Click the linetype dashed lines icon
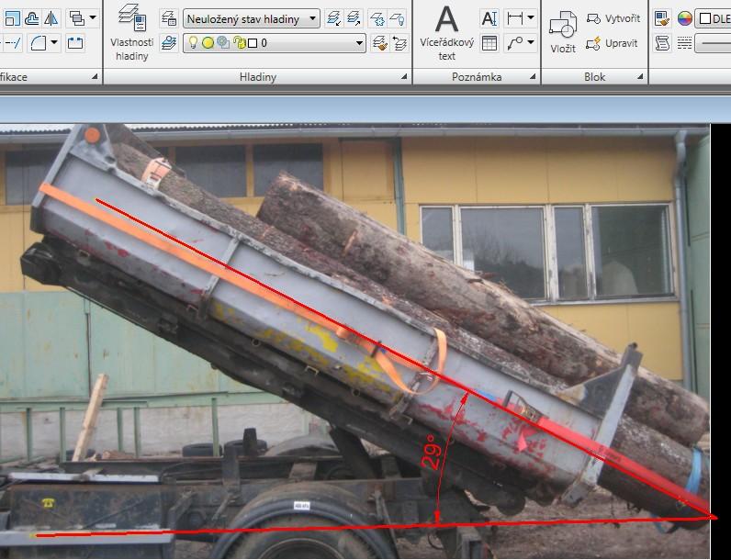Screen dimensions: 731x560 point(684,43)
